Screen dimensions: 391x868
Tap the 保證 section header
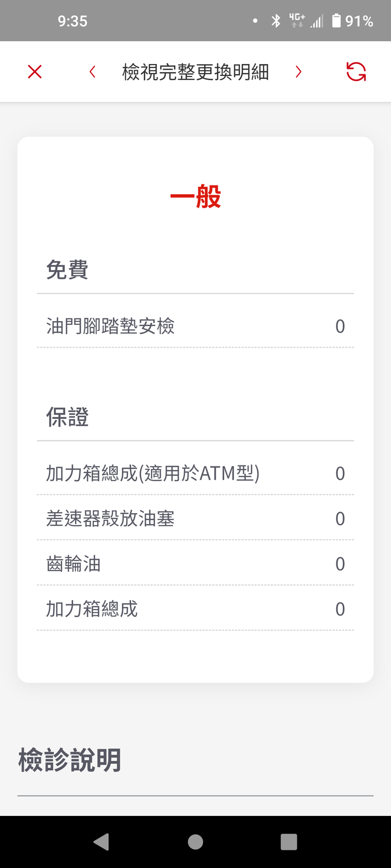(67, 417)
